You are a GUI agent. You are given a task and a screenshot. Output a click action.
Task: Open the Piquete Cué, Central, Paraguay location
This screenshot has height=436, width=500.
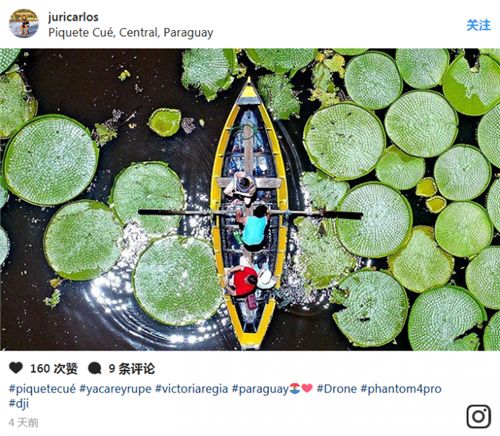pos(131,33)
